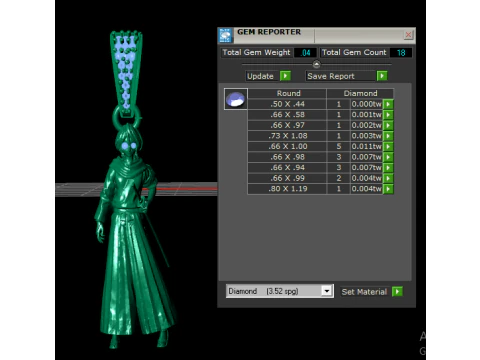Click the 0.001tw weight cell
The height and width of the screenshot is (360, 480).
(366, 115)
